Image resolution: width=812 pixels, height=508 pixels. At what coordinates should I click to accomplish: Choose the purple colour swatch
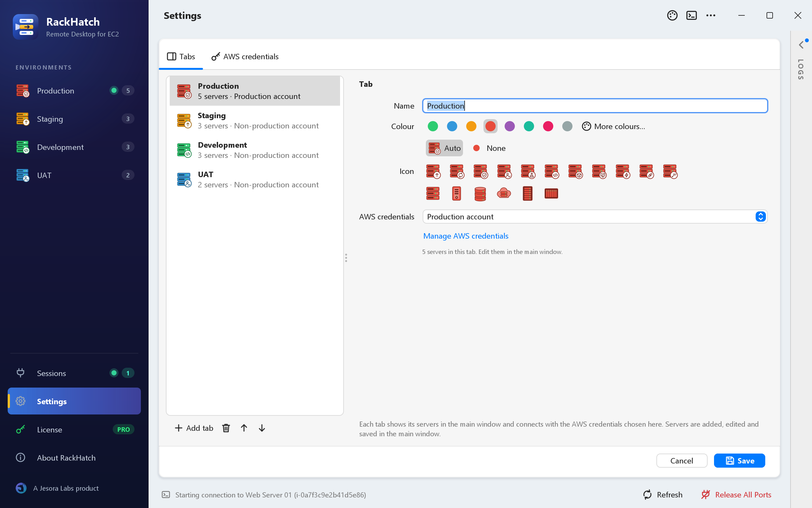509,126
